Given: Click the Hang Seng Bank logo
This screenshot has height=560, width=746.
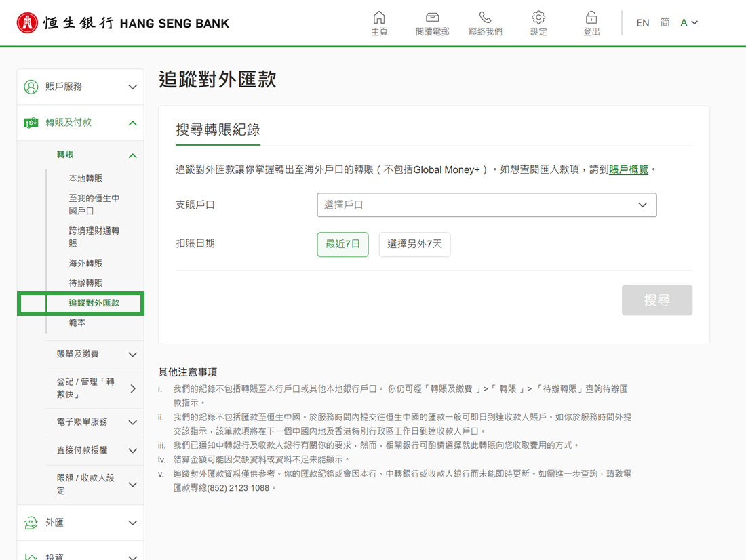Looking at the screenshot, I should pos(123,23).
